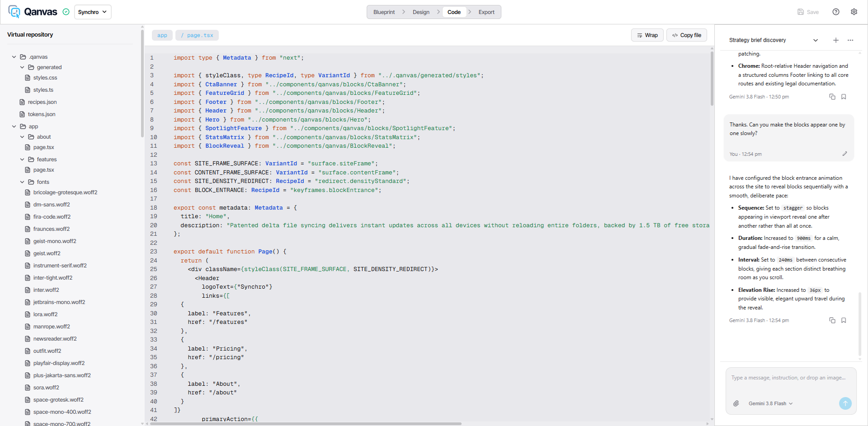Open the help question mark icon
The image size is (868, 426).
836,12
